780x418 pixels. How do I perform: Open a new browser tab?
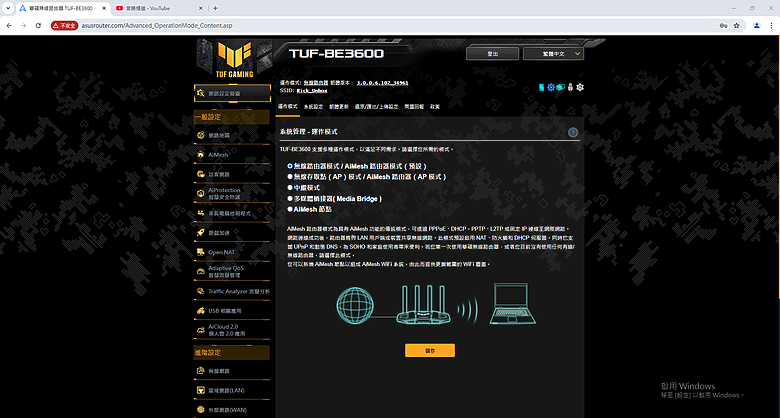[x=215, y=8]
